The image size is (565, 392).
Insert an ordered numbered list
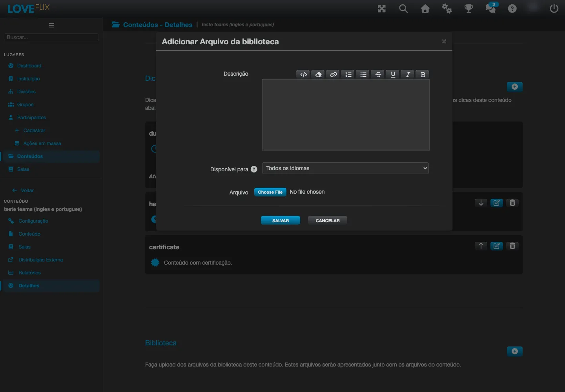coord(348,74)
